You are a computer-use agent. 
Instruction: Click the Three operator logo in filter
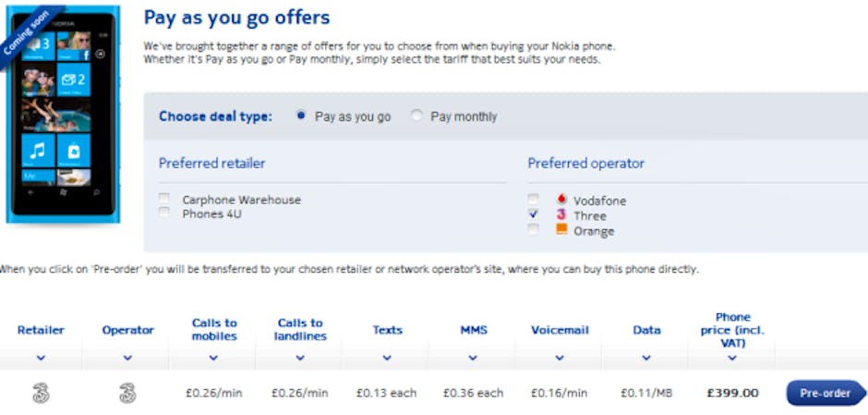pyautogui.click(x=561, y=214)
